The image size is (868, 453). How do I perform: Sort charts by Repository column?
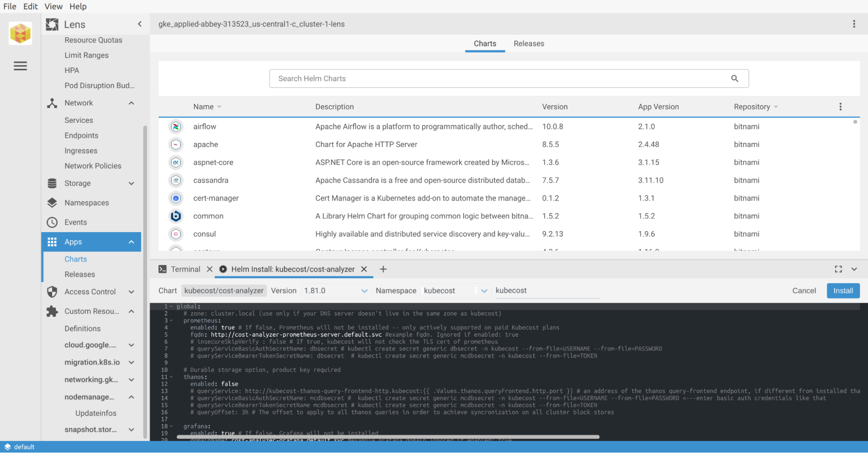pyautogui.click(x=756, y=107)
